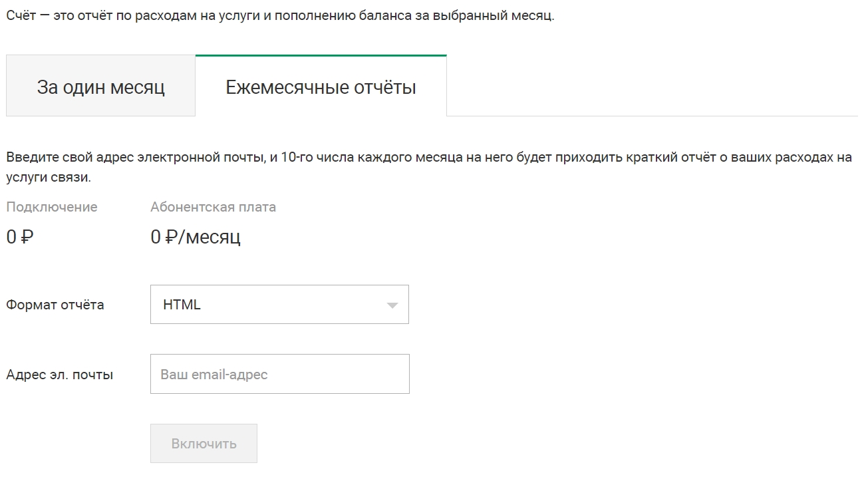Click the word "месяц" in the fee amount
The image size is (868, 477).
[x=213, y=238]
